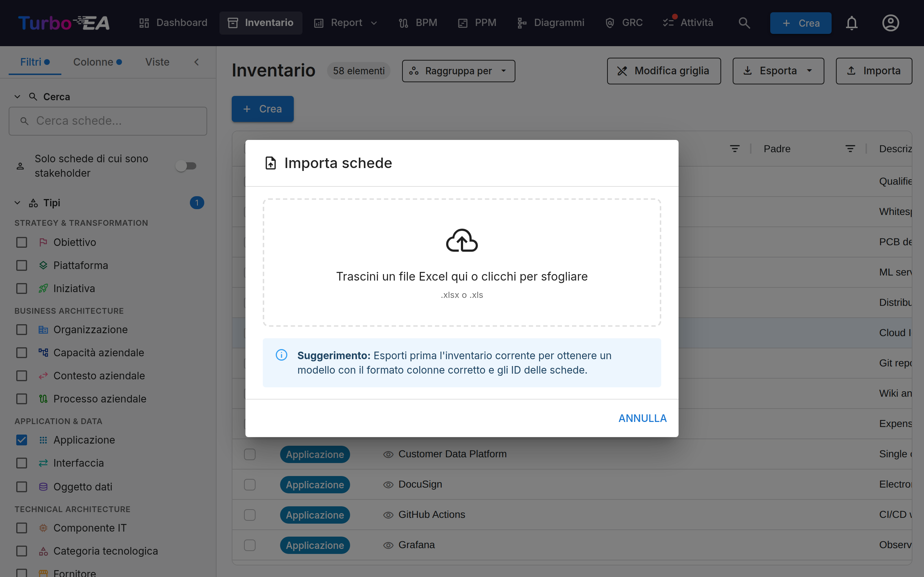The height and width of the screenshot is (577, 924).
Task: Open the user account profile icon
Action: (890, 23)
